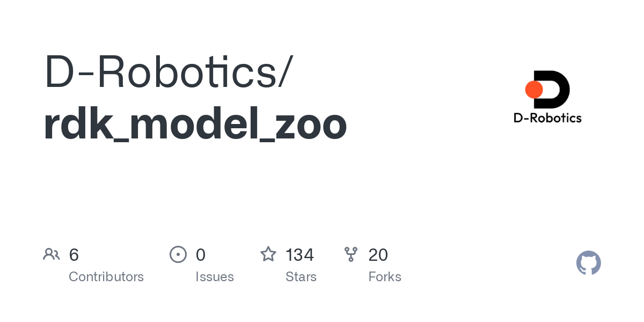Screen dimensions: 644x322
Task: Select the Contributors label
Action: [x=106, y=277]
